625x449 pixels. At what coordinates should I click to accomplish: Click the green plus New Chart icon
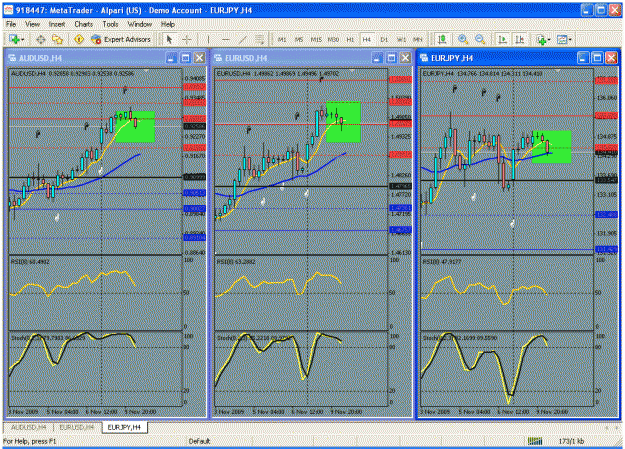point(14,39)
